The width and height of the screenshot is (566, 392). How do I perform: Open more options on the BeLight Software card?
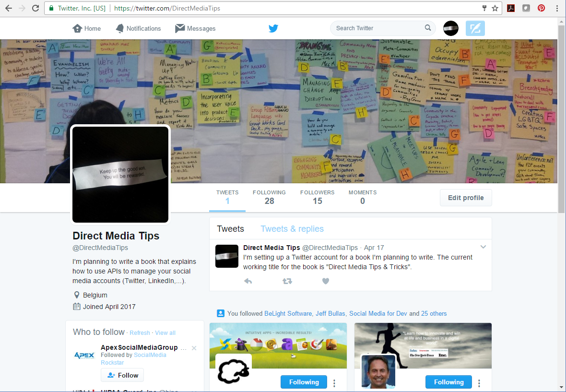(334, 382)
